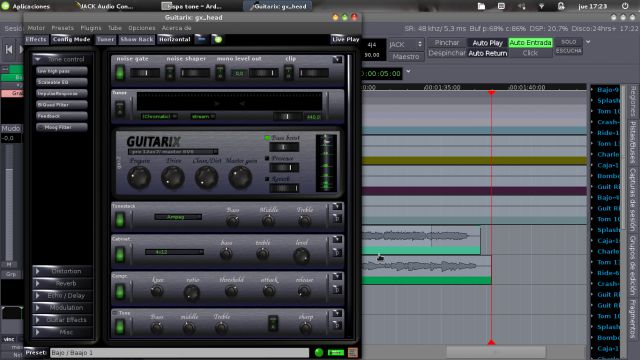
Task: Open the Motor menu
Action: coord(36,28)
